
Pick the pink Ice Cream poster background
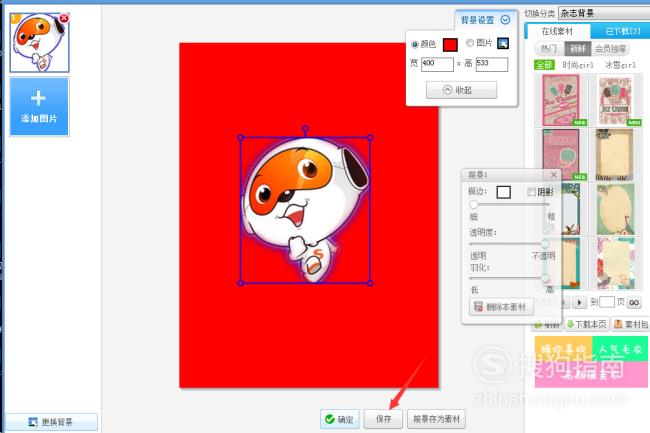(561, 100)
